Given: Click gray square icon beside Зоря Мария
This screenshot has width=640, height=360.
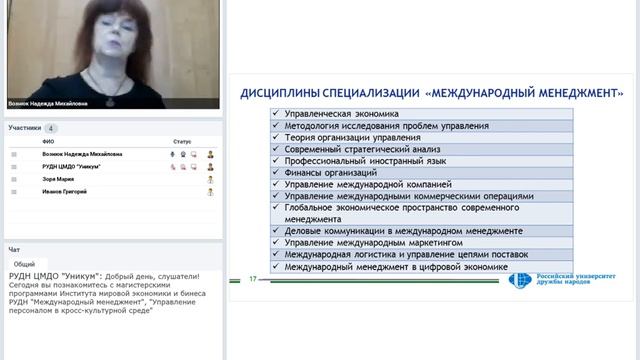Looking at the screenshot, I should tap(14, 180).
